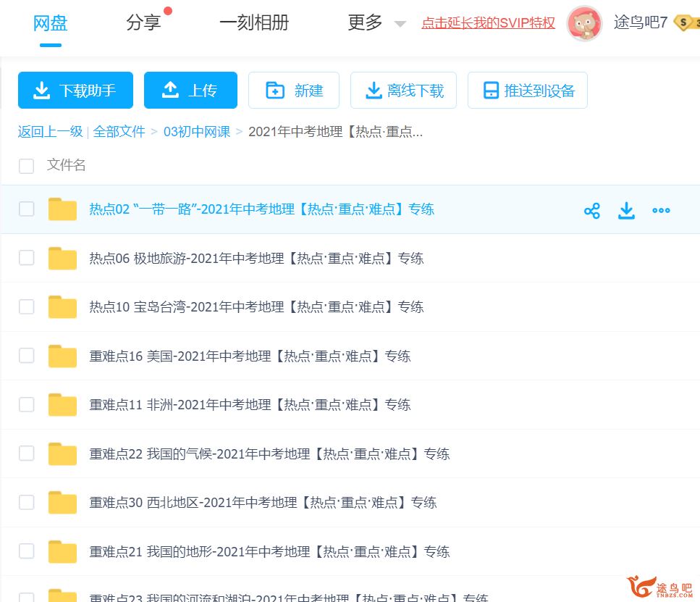The image size is (700, 602).
Task: Click the SVIP gold badge icon
Action: coord(685,23)
